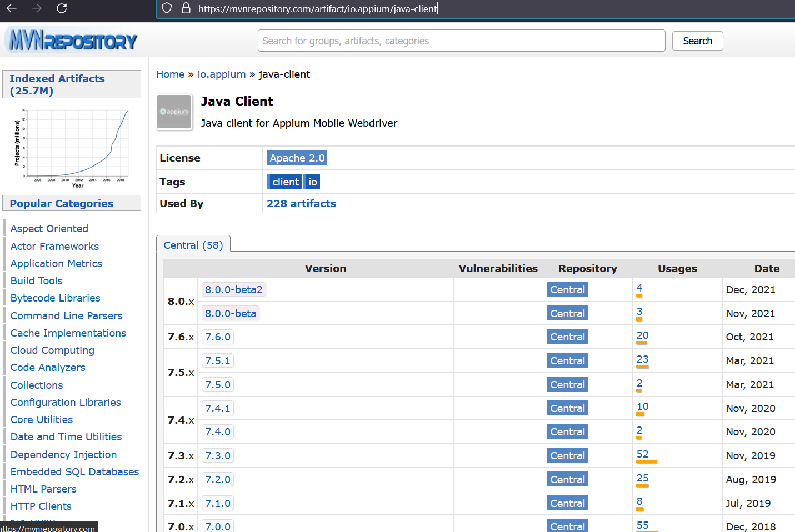The width and height of the screenshot is (795, 532).
Task: Open version 7.2.0
Action: (218, 480)
